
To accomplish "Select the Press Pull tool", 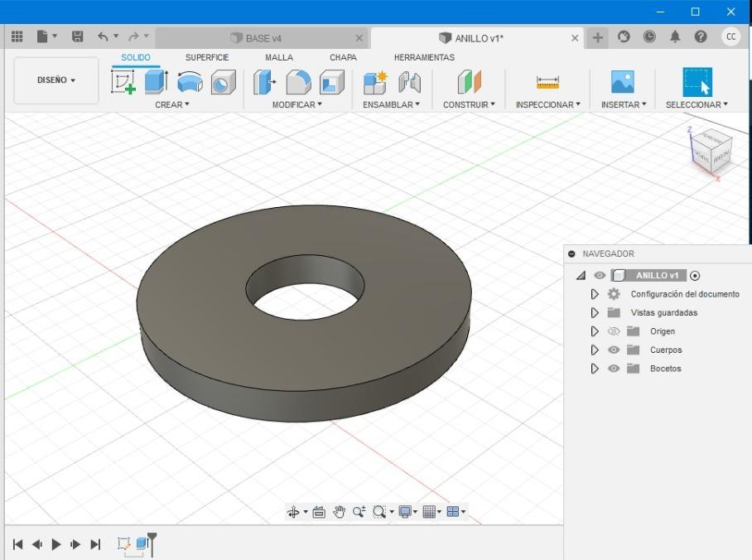I will [265, 81].
